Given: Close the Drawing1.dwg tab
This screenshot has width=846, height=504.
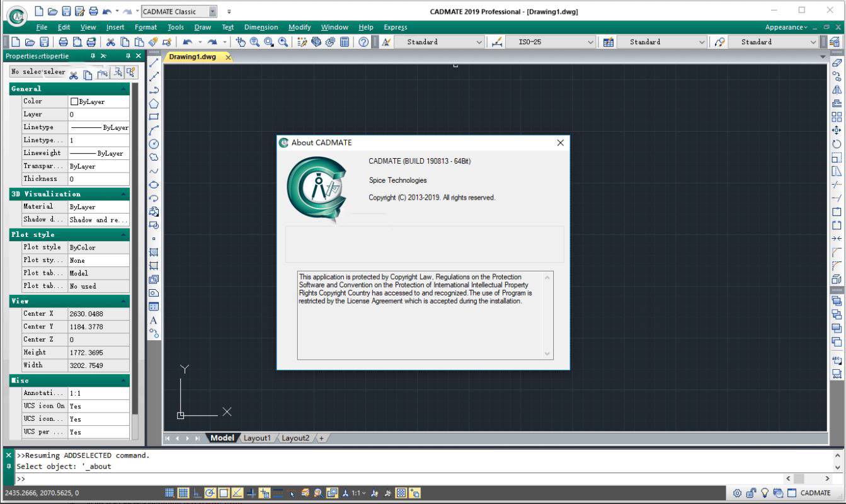Looking at the screenshot, I should 228,57.
